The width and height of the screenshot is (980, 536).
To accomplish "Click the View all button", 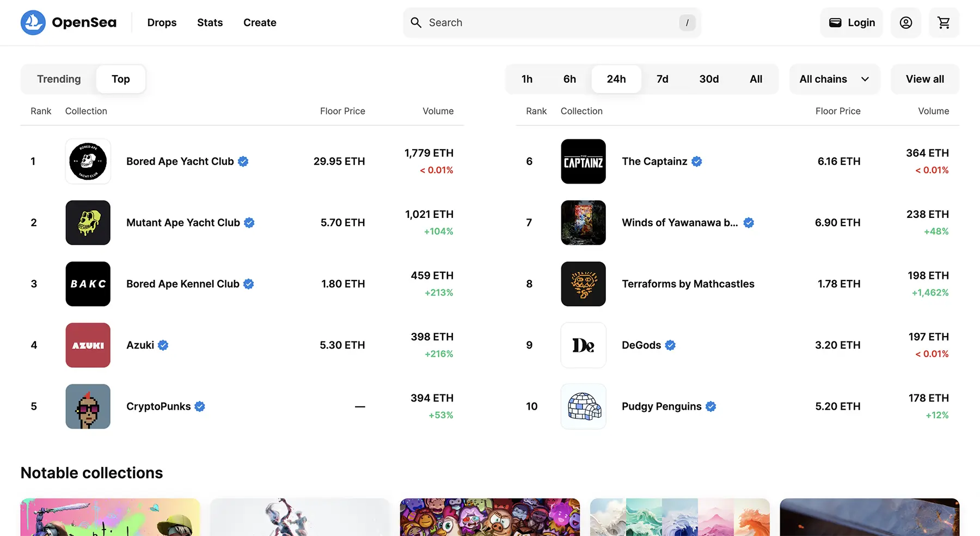I will coord(925,79).
